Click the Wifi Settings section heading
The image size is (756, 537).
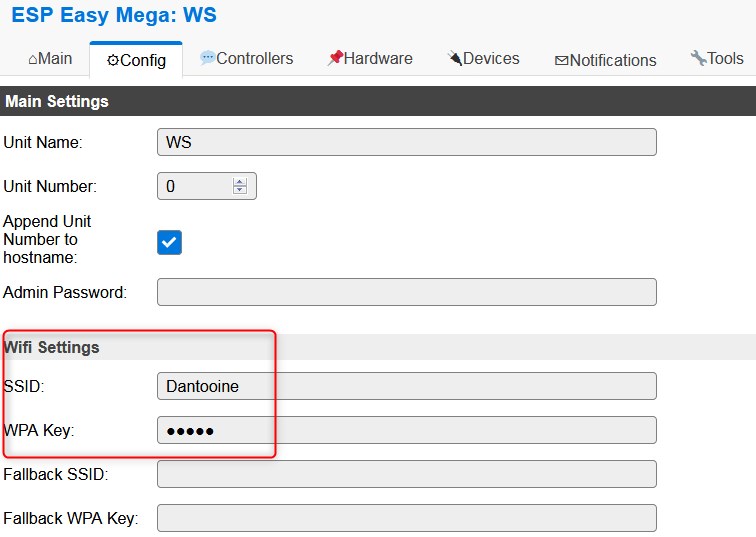[52, 347]
